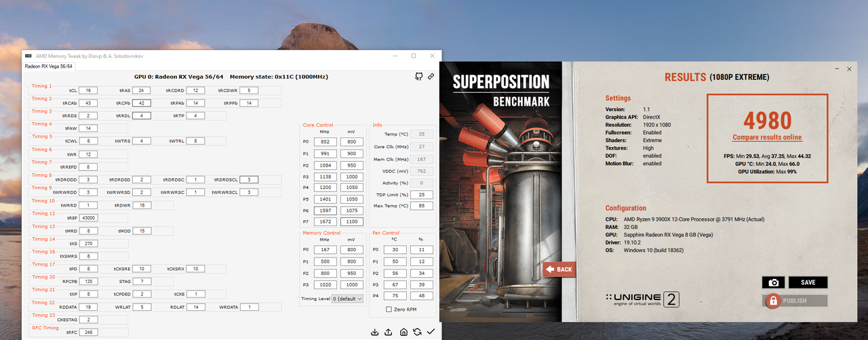
Task: Click the tRPPb value field
Action: (x=249, y=103)
